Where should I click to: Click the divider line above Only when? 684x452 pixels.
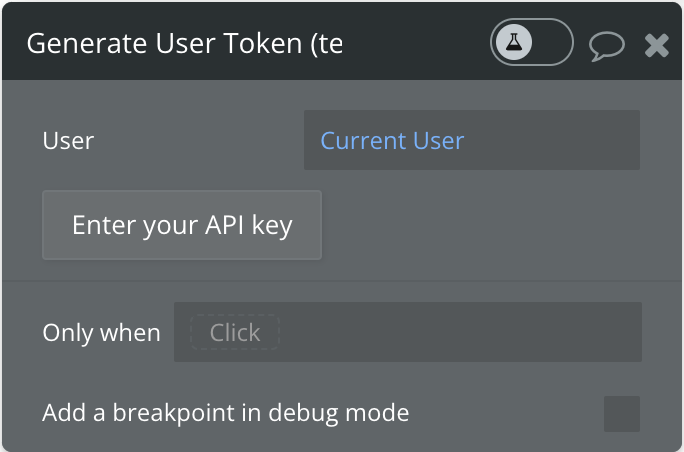click(x=342, y=281)
